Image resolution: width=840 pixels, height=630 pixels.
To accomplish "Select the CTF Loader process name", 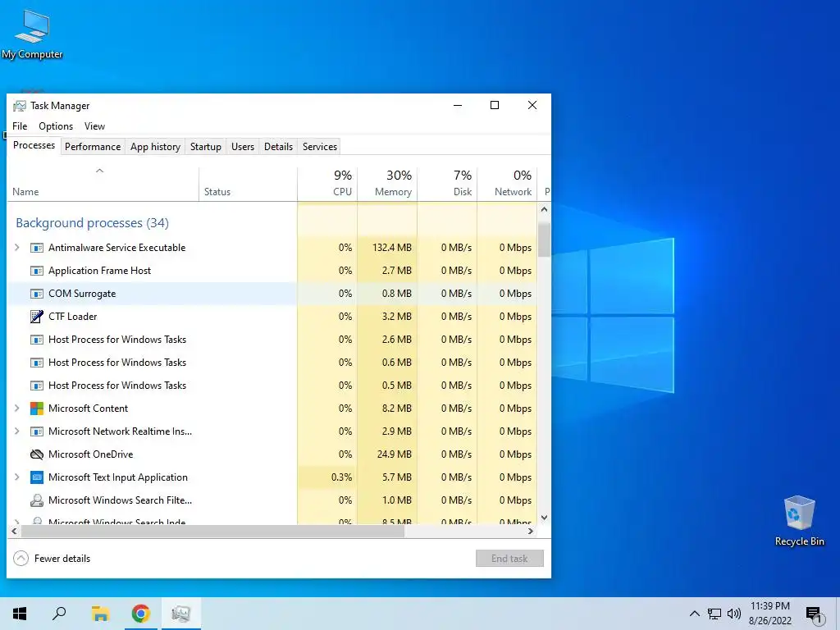I will [72, 317].
